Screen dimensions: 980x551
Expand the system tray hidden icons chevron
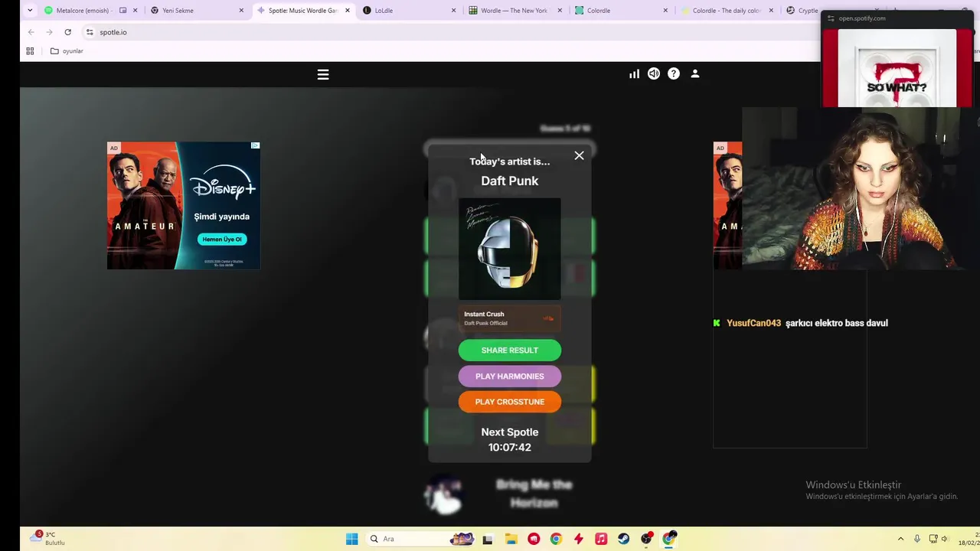[x=900, y=539]
